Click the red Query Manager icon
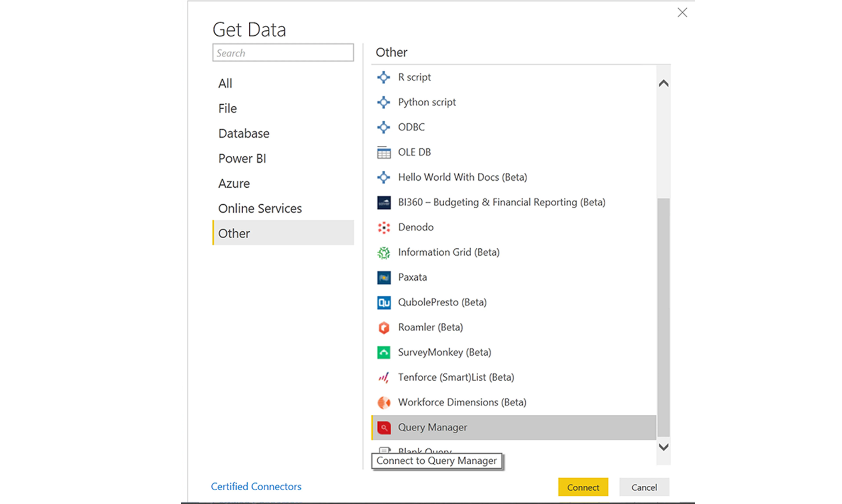Screen dimensions: 842x504 [384, 428]
